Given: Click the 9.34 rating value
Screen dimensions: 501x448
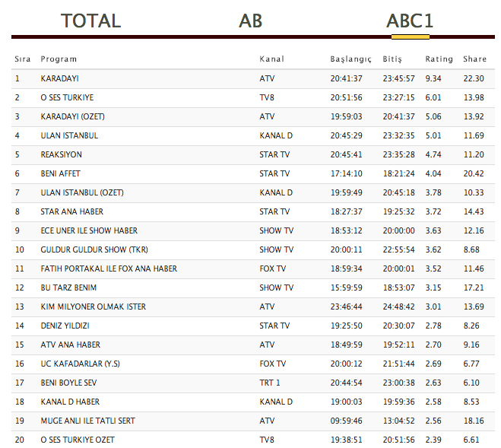Looking at the screenshot, I should point(433,78).
